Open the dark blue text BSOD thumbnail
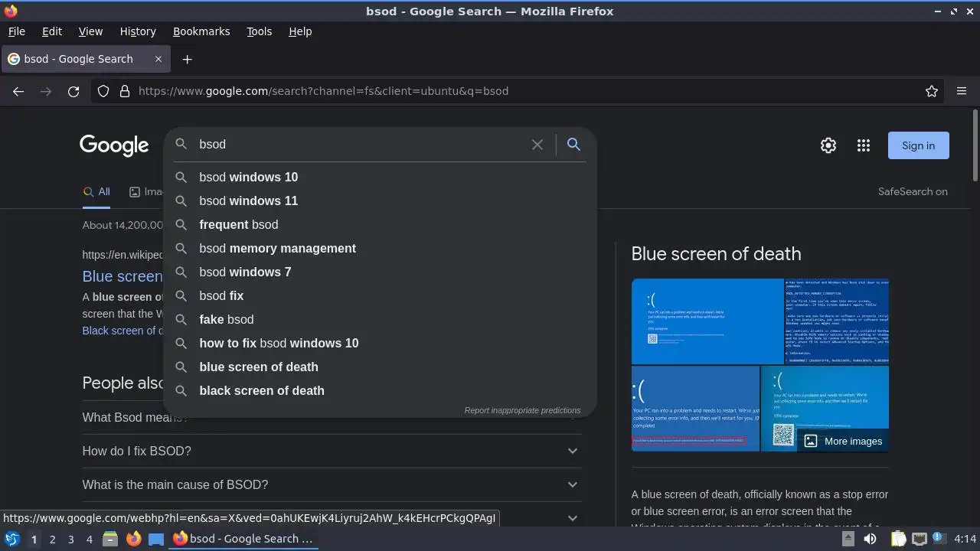This screenshot has width=980, height=551. click(837, 321)
